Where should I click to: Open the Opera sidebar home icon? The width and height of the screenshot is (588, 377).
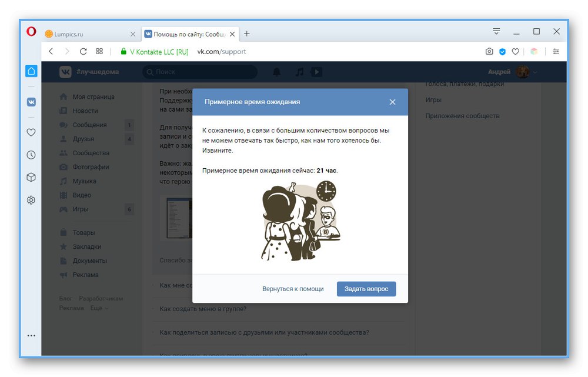(x=31, y=71)
